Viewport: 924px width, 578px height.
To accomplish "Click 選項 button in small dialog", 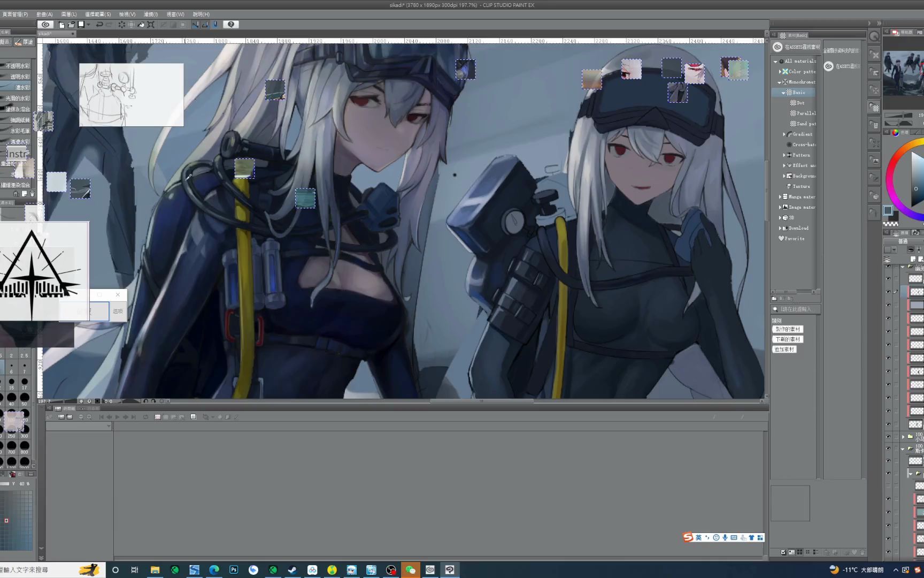I will pyautogui.click(x=118, y=311).
